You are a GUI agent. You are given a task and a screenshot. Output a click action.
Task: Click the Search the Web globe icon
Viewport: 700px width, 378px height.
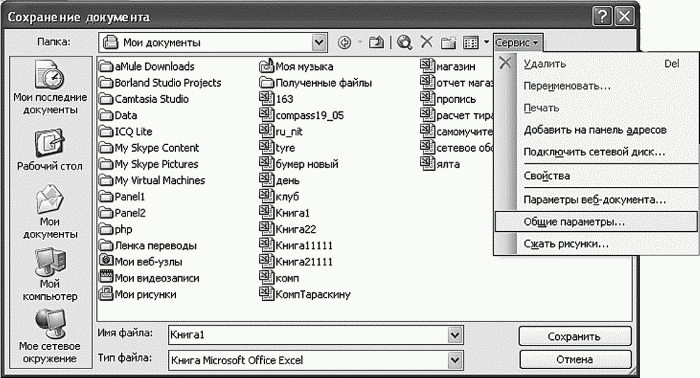pyautogui.click(x=404, y=42)
